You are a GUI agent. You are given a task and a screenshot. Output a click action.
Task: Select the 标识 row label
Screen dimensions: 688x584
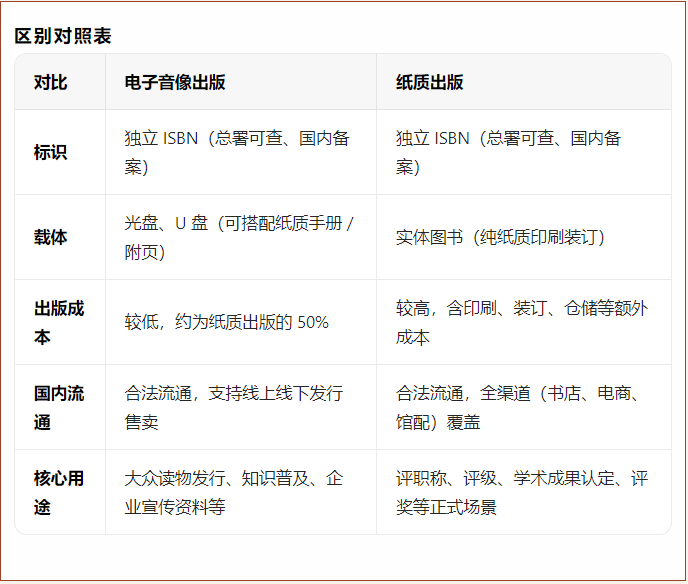[x=50, y=152]
